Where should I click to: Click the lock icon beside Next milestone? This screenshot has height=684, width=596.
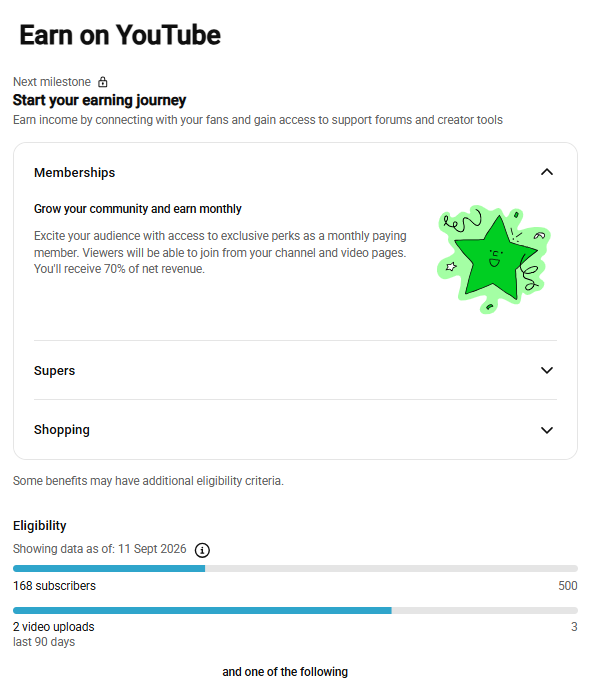[x=103, y=82]
